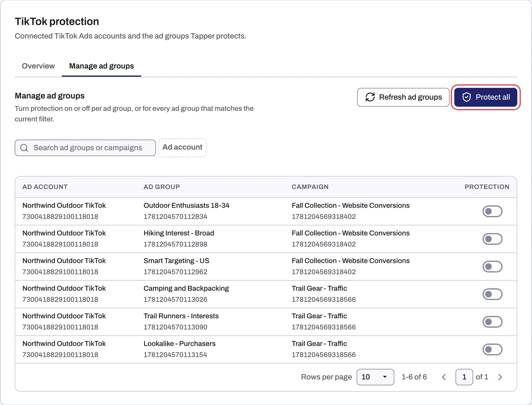Click the page number input box
Viewport: 532px width, 405px height.
tap(464, 377)
